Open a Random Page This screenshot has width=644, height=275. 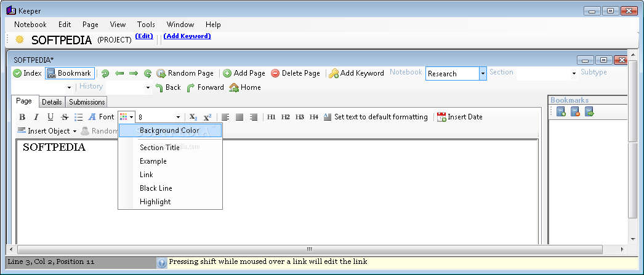pos(185,73)
